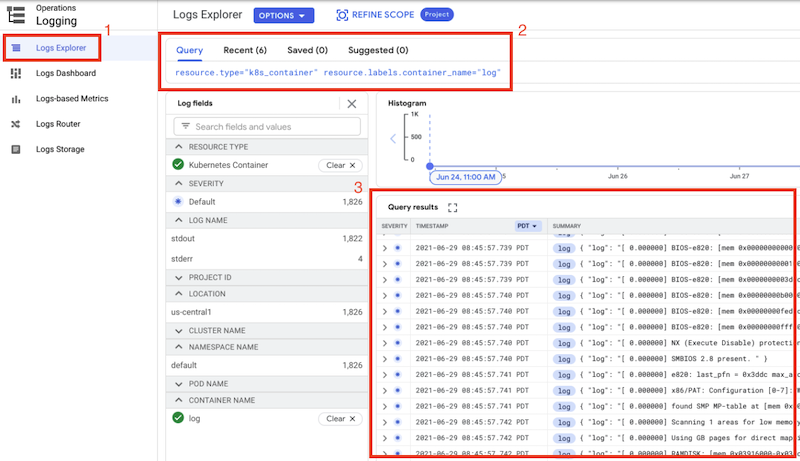Click the Logs Storage icon
Viewport: 800px width, 461px height.
click(15, 149)
